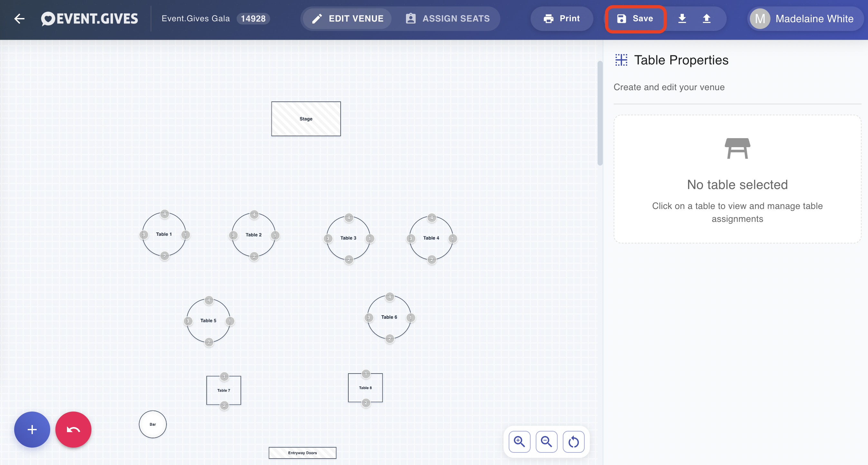The image size is (868, 465).
Task: Select Table 5 on the canvas
Action: (x=209, y=320)
